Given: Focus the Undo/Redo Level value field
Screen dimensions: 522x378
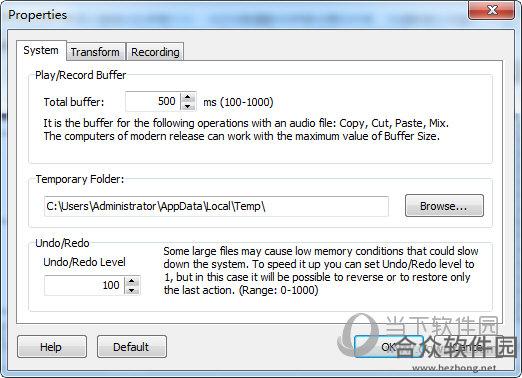Looking at the screenshot, I should click(85, 286).
